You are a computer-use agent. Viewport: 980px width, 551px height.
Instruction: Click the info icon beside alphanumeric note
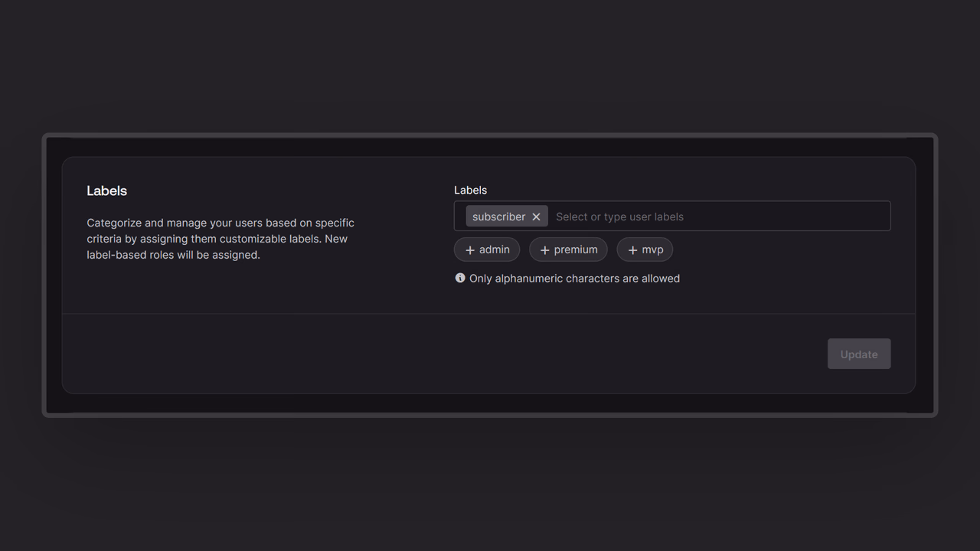coord(460,278)
